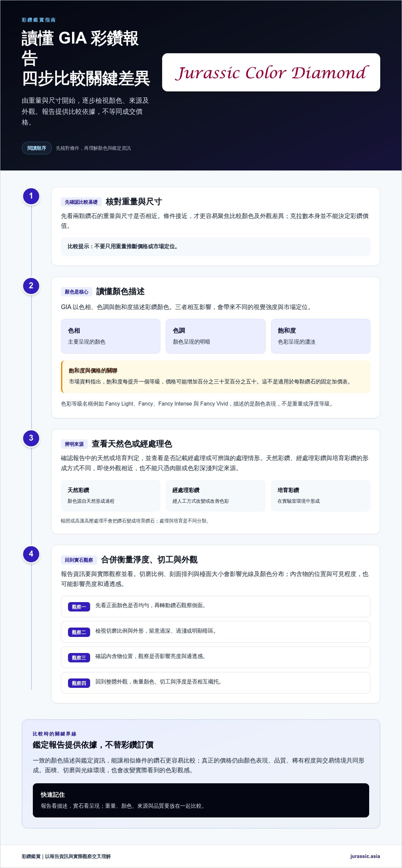Screen dimensions: 402x868
Task: Click the 彩鑽鑑賞 footer text
Action: pyautogui.click(x=66, y=856)
